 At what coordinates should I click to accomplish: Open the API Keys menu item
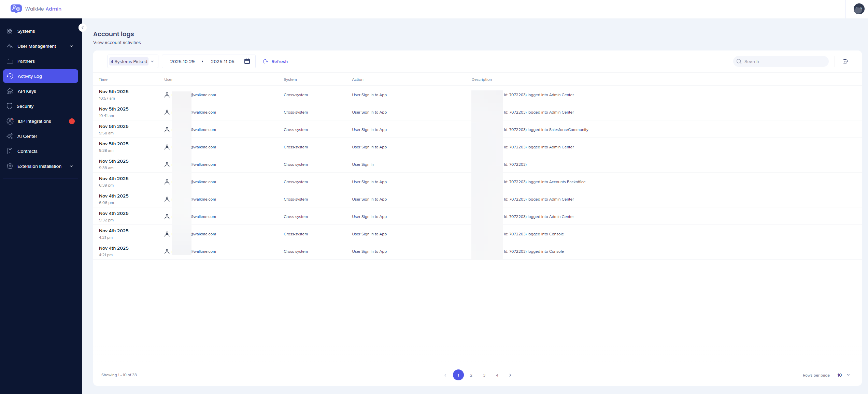[27, 91]
